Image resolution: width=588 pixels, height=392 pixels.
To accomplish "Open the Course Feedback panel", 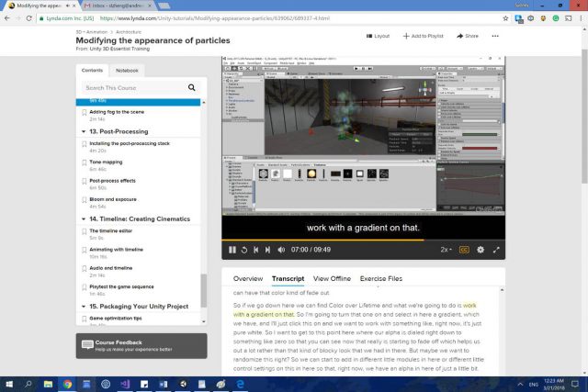I will coord(141,345).
